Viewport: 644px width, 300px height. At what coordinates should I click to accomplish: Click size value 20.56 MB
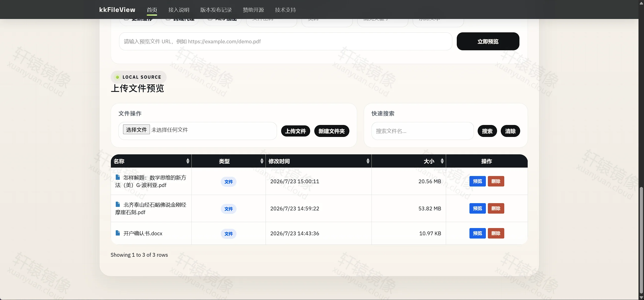point(430,181)
